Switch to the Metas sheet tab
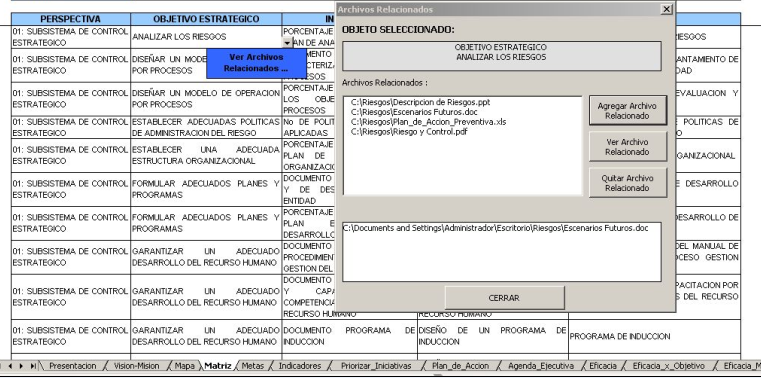The width and height of the screenshot is (761, 378). 253,366
